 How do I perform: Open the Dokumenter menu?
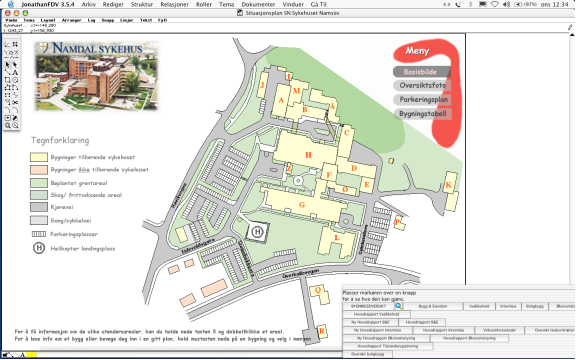point(258,4)
